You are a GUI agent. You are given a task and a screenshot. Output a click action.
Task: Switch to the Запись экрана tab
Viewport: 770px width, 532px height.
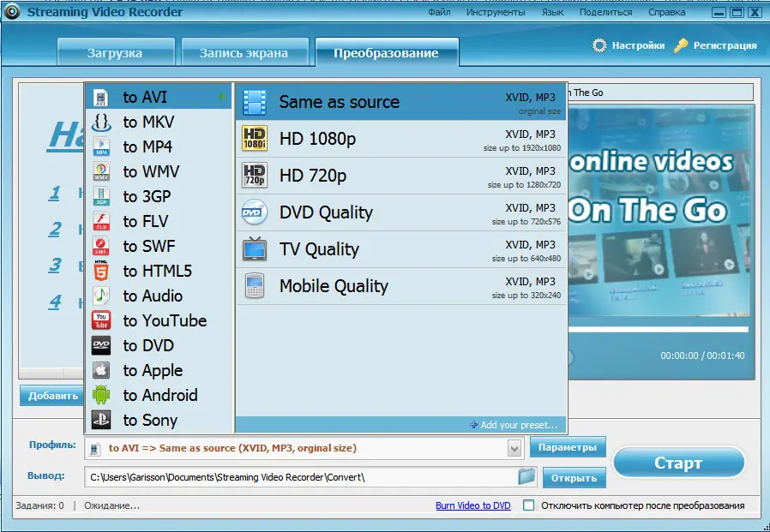point(244,51)
